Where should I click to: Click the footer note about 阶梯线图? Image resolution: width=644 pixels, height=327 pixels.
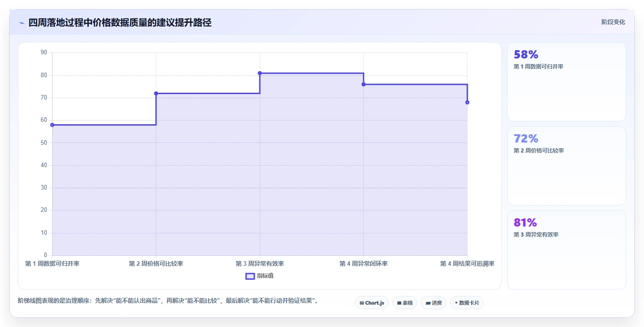coord(168,301)
